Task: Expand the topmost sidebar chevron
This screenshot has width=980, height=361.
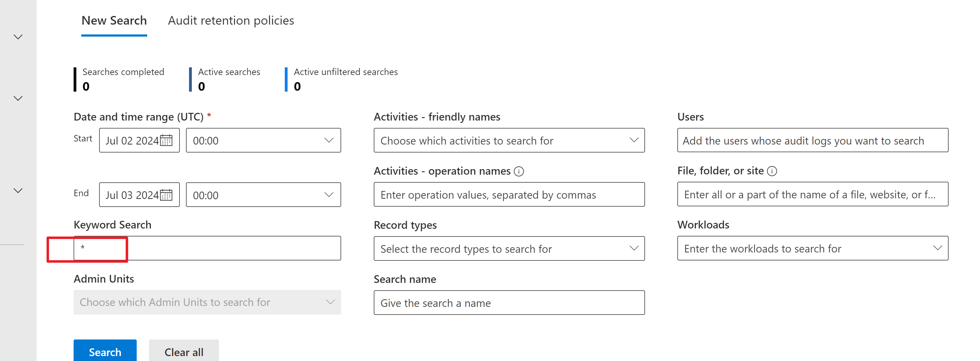Action: point(18,37)
